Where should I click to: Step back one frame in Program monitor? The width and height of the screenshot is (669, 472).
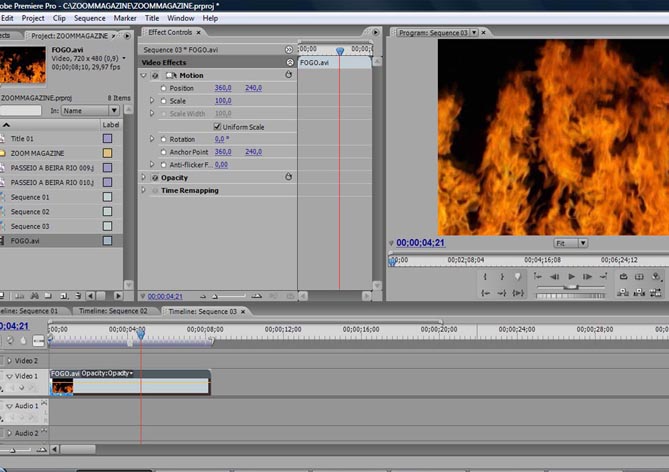555,277
